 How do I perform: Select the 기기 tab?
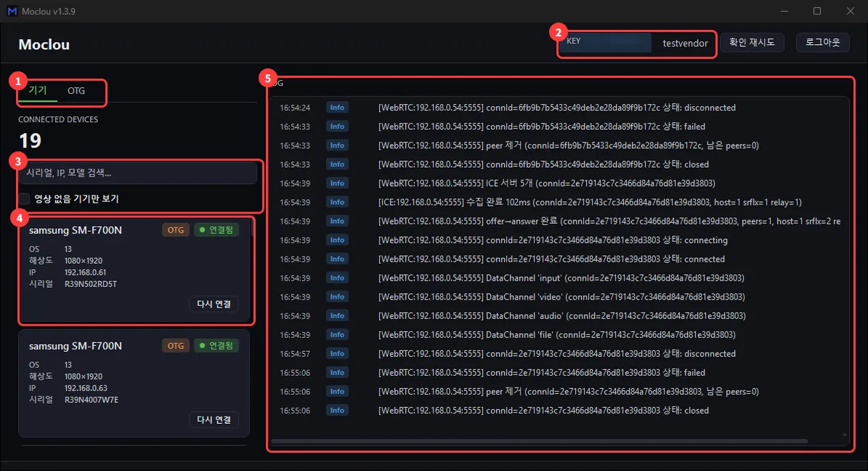[x=38, y=90]
